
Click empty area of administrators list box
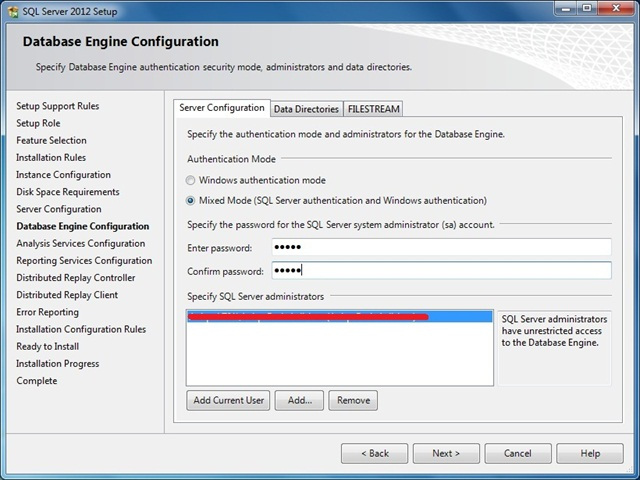(340, 354)
